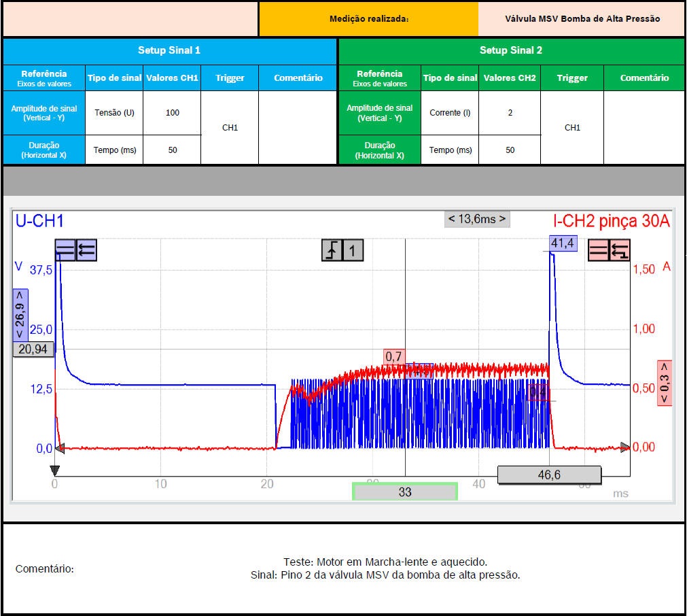Viewport: 687px width, 616px height.
Task: Click the 20,94 voltage cursor value
Action: [33, 349]
